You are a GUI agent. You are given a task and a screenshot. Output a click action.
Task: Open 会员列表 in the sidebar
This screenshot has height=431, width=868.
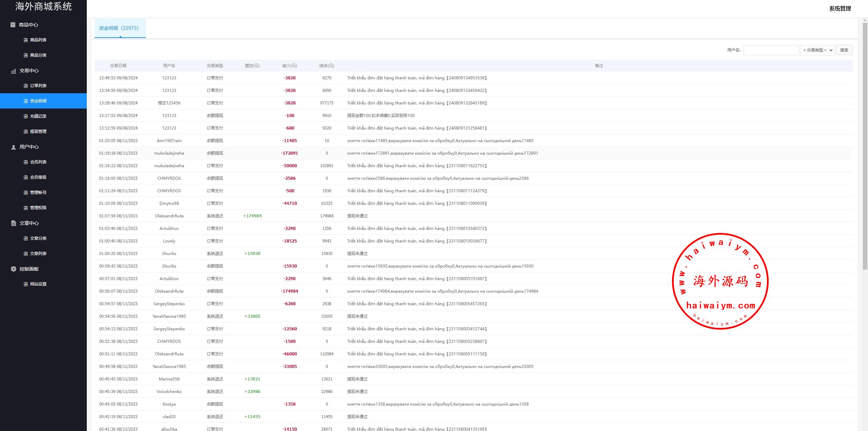pos(38,162)
